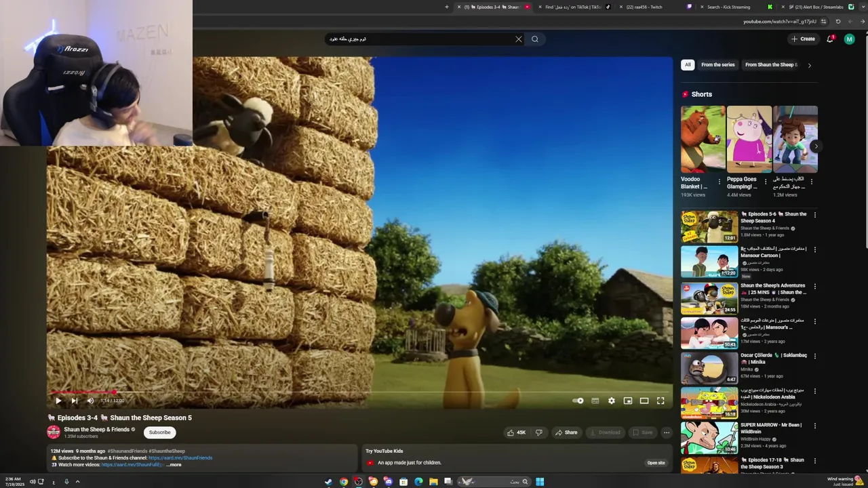Open the aard.mn/ShaunFriends link
This screenshot has width=868, height=488.
pyautogui.click(x=180, y=458)
